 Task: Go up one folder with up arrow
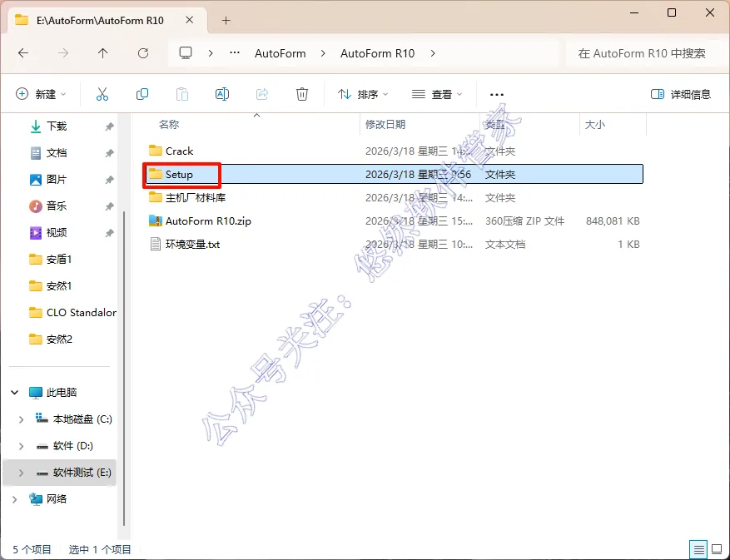coord(103,53)
